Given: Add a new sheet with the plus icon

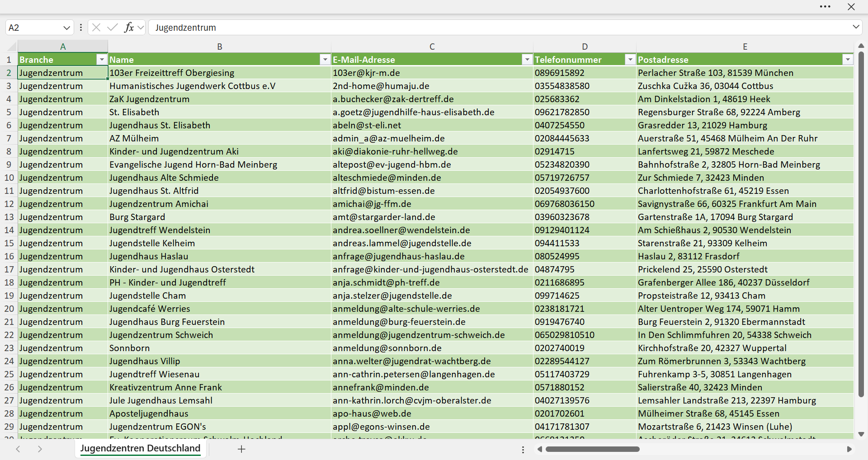Looking at the screenshot, I should [x=241, y=449].
